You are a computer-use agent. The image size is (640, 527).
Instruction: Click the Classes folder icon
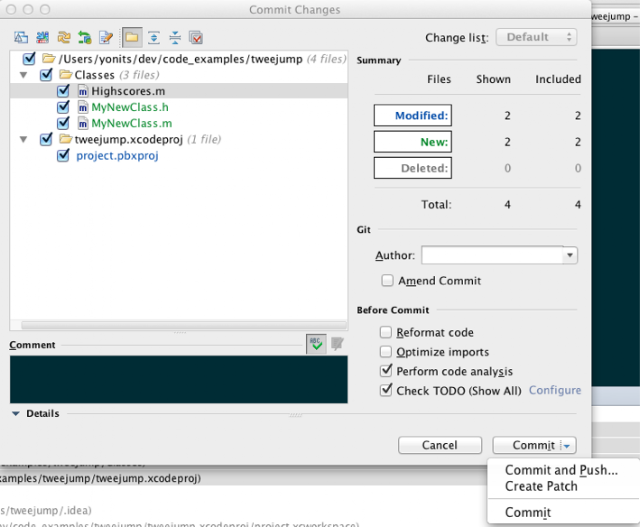[65, 74]
